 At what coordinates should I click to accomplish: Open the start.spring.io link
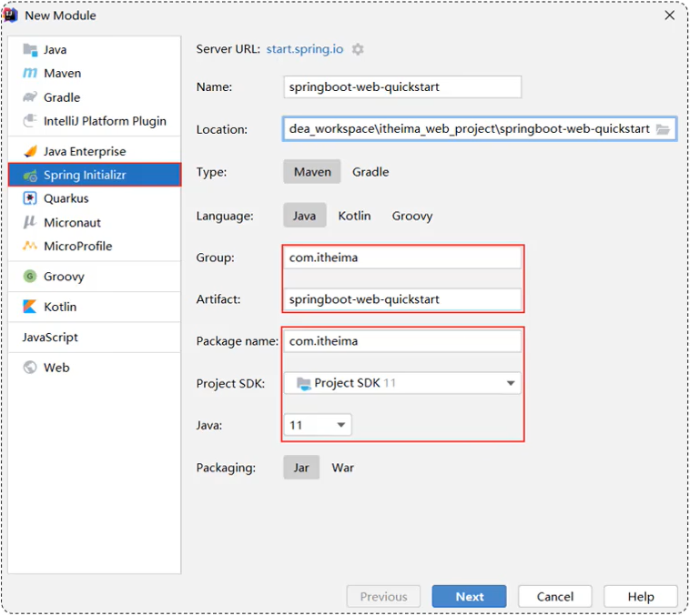305,49
